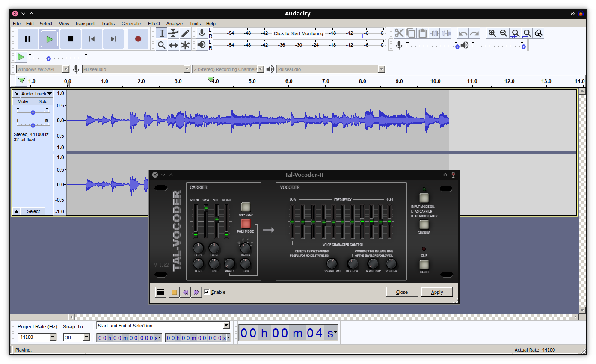596x364 pixels.
Task: Click the green Play button in transport toolbar
Action: (x=49, y=39)
